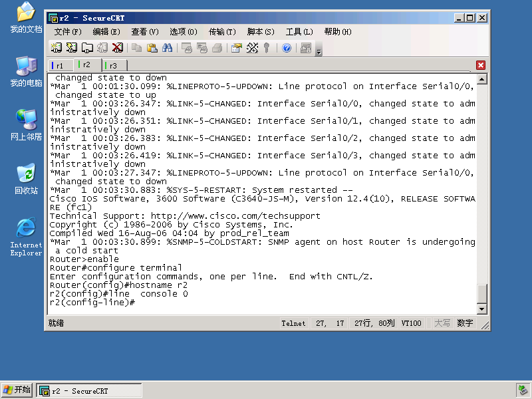
Task: Select the Internet Explorer desktop icon
Action: (26, 237)
